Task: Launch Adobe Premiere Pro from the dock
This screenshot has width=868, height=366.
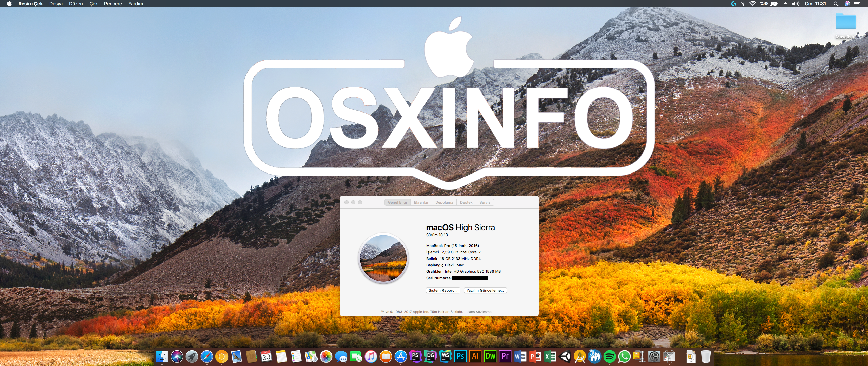Action: (x=505, y=357)
